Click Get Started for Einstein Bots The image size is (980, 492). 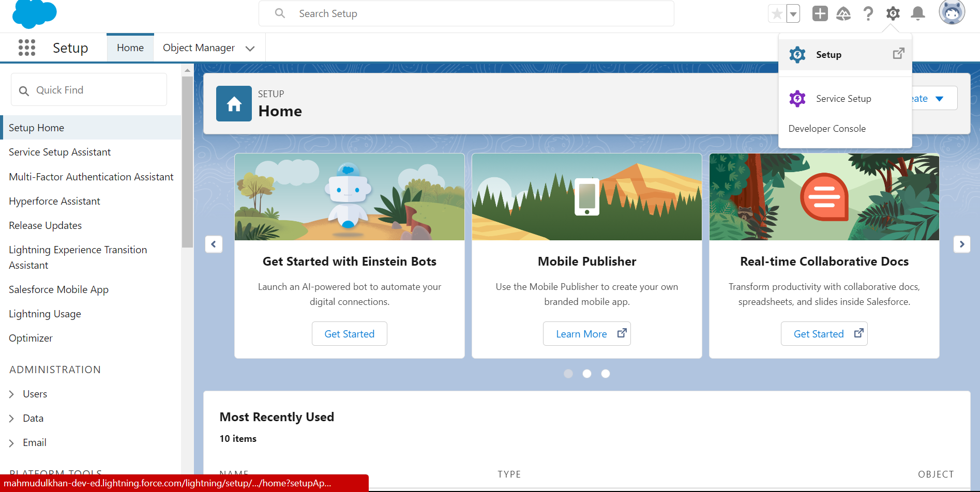(350, 334)
